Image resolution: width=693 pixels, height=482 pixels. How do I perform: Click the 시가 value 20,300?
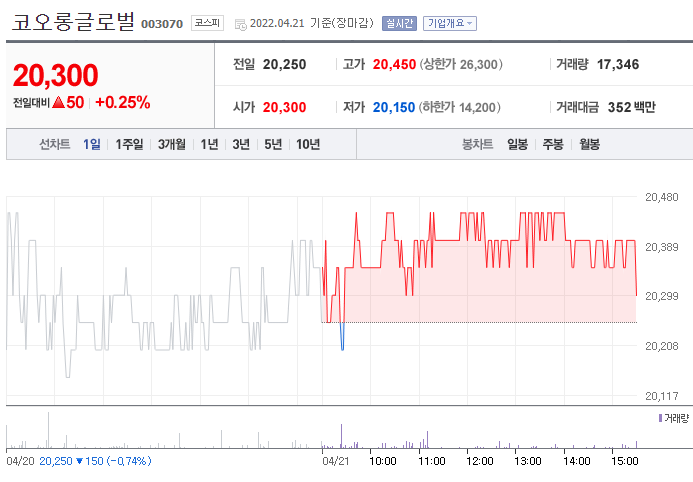(285, 107)
